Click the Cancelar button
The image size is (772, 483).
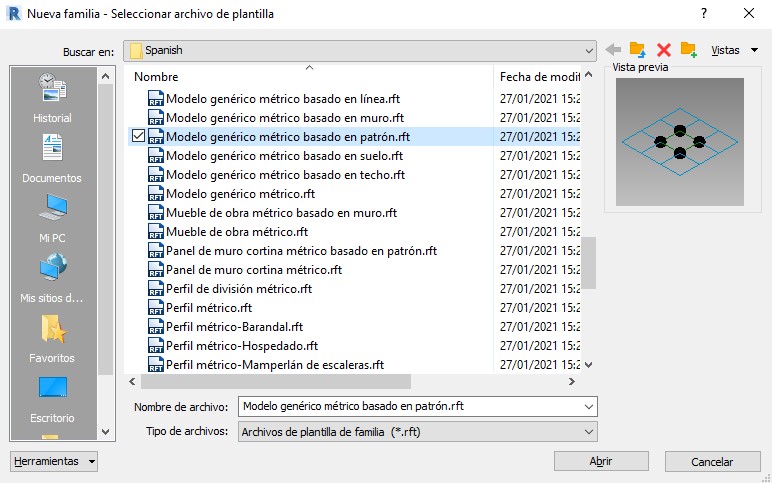pos(712,461)
